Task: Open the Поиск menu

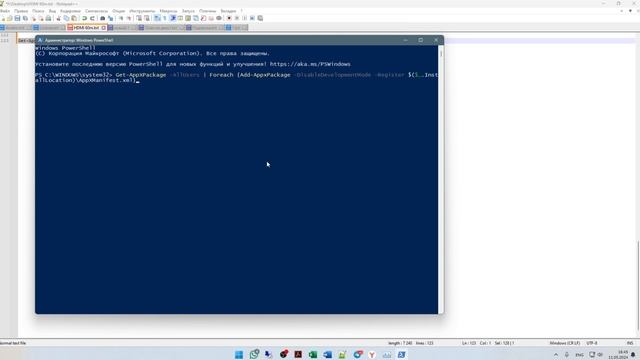Action: pos(38,11)
